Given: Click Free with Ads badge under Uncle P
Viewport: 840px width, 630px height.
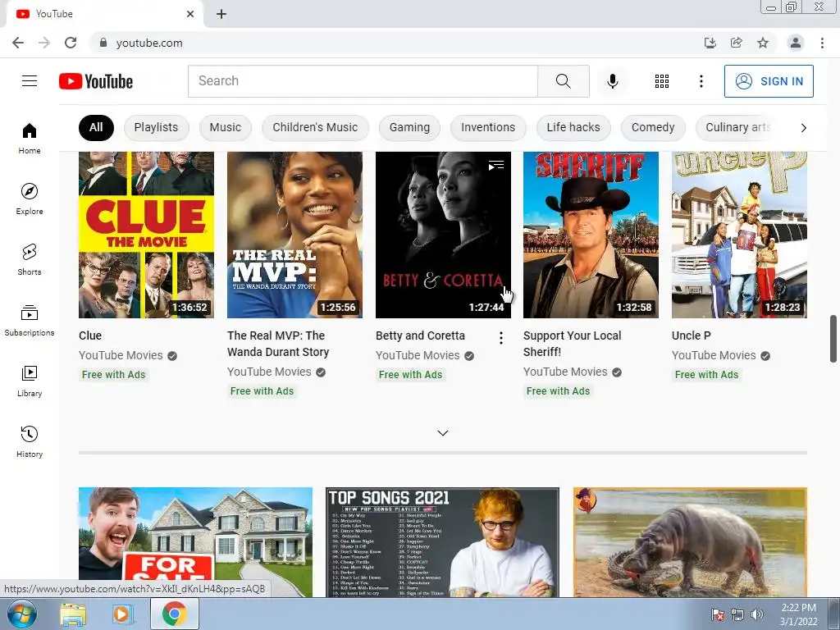Looking at the screenshot, I should (706, 375).
